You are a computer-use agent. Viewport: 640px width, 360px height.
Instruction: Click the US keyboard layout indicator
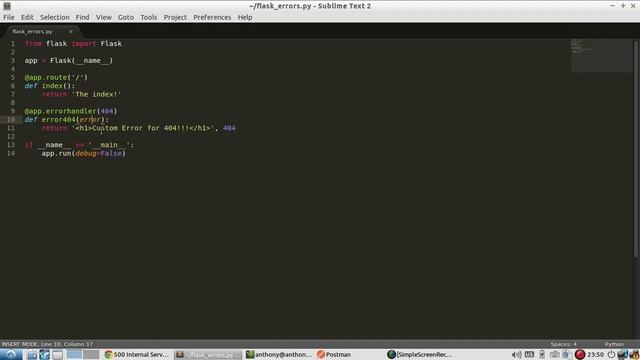coord(529,354)
